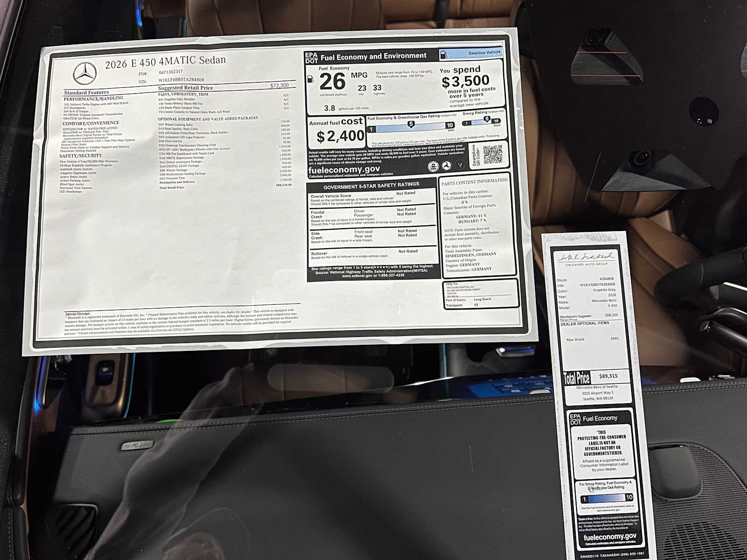The image size is (747, 560).
Task: Click the EPA DOT badge beside Fuel Economy and Environment
Action: [x=311, y=57]
